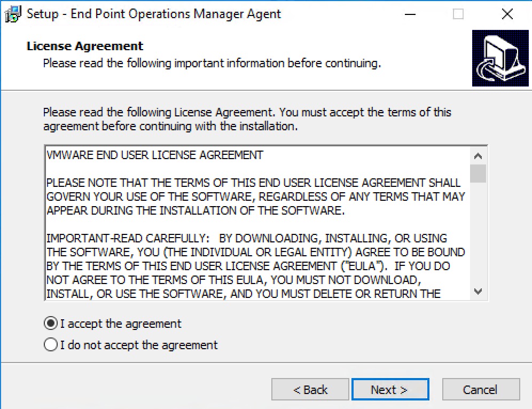Cancel the agent installation
This screenshot has height=409, width=532.
click(x=481, y=389)
